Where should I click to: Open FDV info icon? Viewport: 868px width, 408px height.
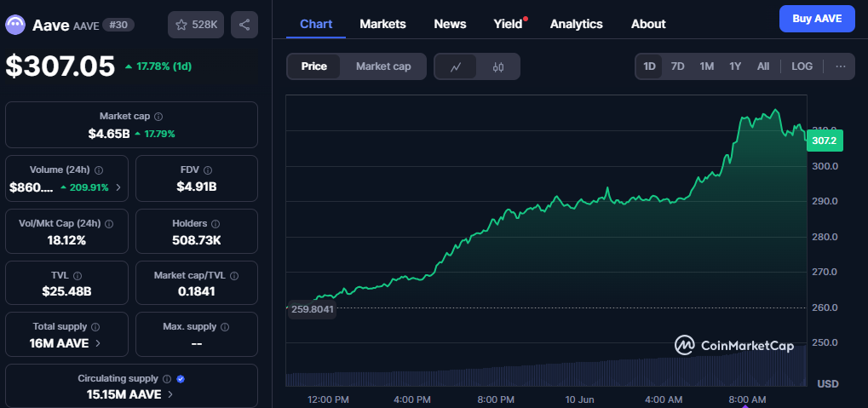pos(208,170)
